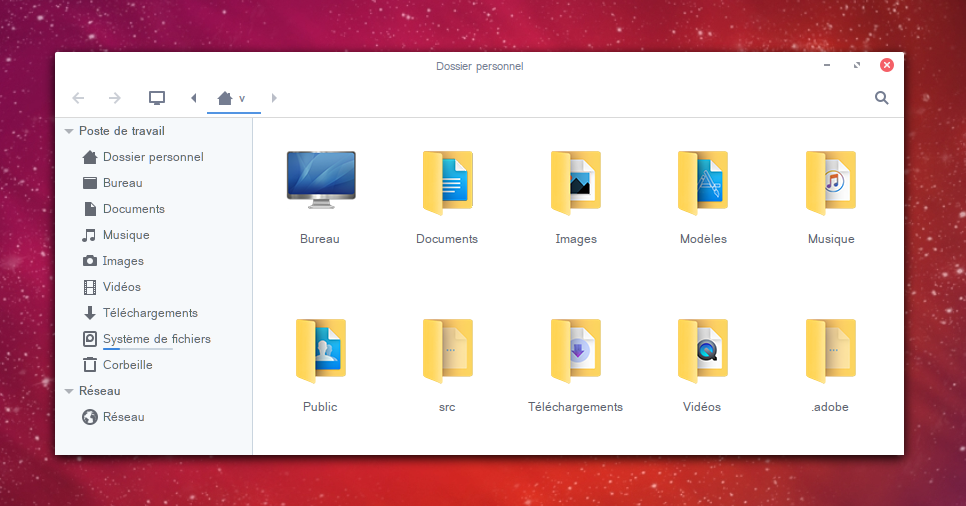Collapse the Réseau sidebar section
966x506 pixels.
69,391
